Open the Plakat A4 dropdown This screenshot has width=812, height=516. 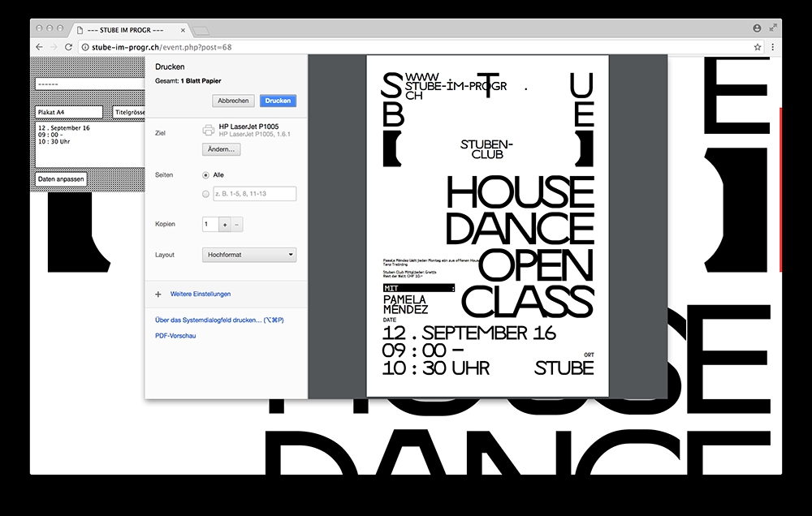click(69, 112)
